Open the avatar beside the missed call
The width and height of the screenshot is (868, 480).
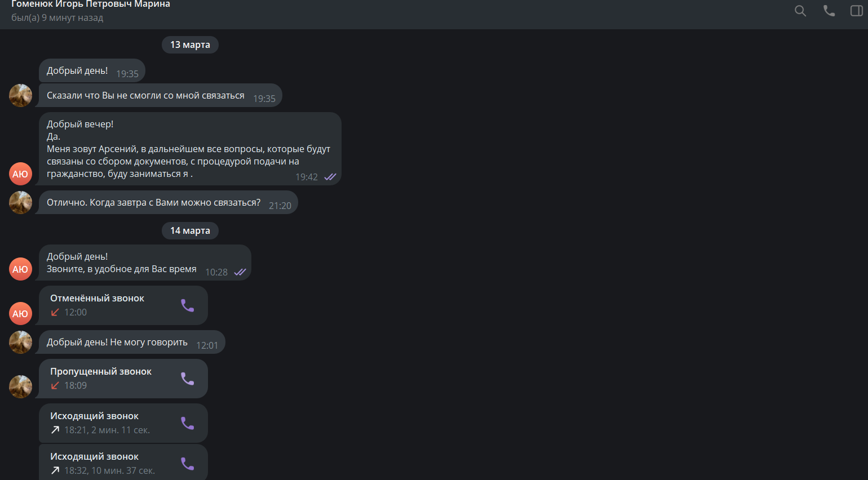(20, 386)
